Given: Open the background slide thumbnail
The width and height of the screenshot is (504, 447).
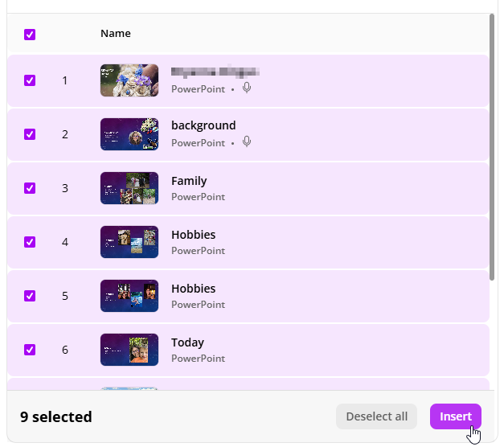Looking at the screenshot, I should click(129, 134).
